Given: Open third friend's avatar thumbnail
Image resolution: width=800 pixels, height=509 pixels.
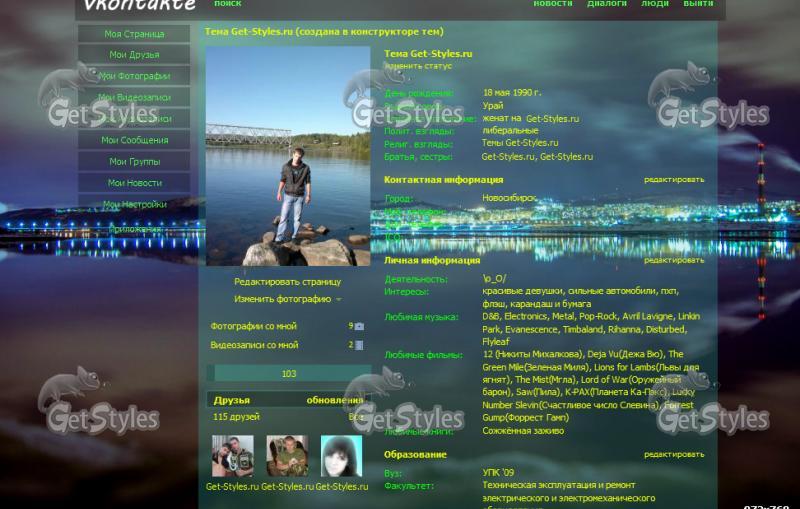Looking at the screenshot, I should point(341,456).
